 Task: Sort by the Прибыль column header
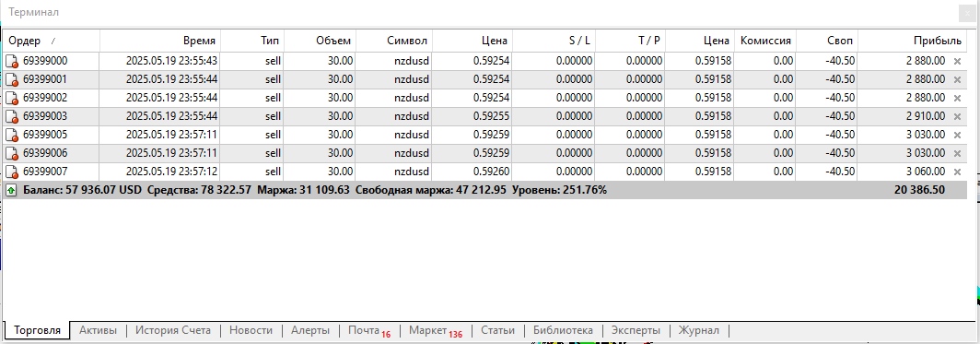pyautogui.click(x=912, y=41)
